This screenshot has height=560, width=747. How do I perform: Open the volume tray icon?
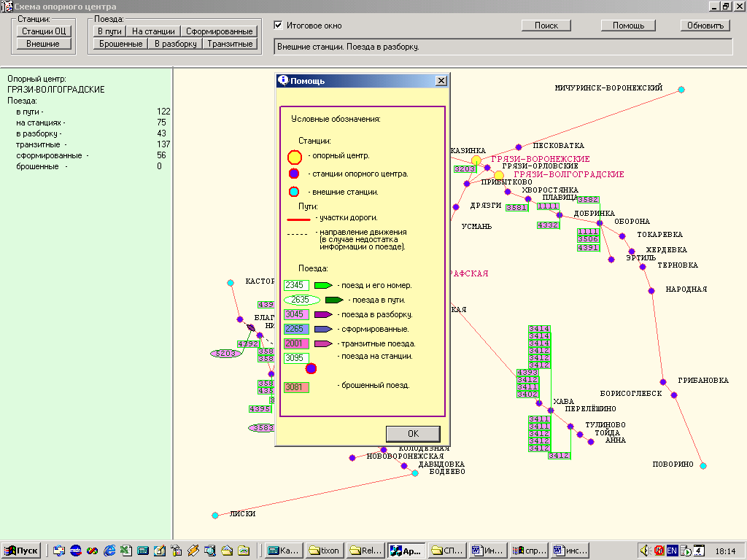click(x=645, y=551)
